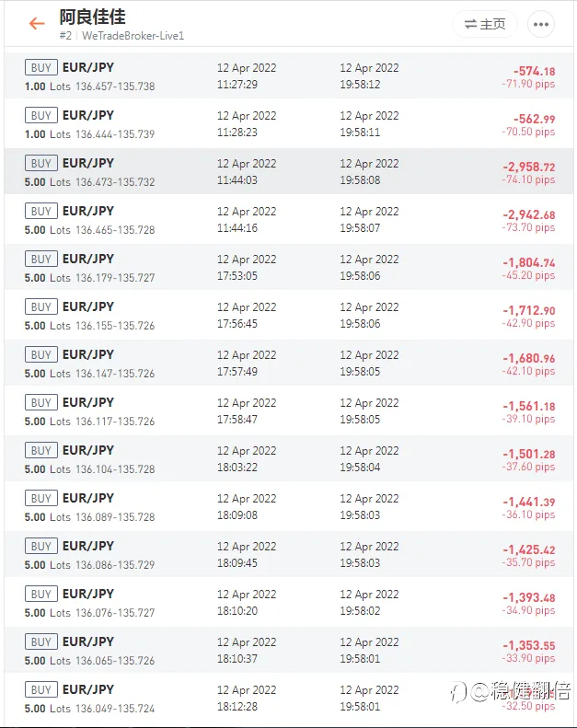
Task: Select the trade opened at 11:28:23
Action: click(x=289, y=123)
